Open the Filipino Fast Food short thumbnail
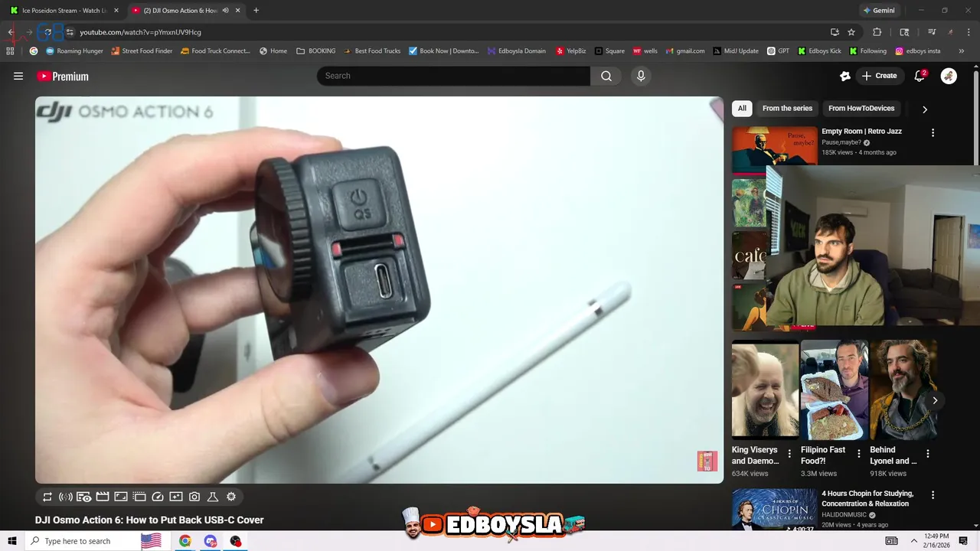 click(x=835, y=389)
